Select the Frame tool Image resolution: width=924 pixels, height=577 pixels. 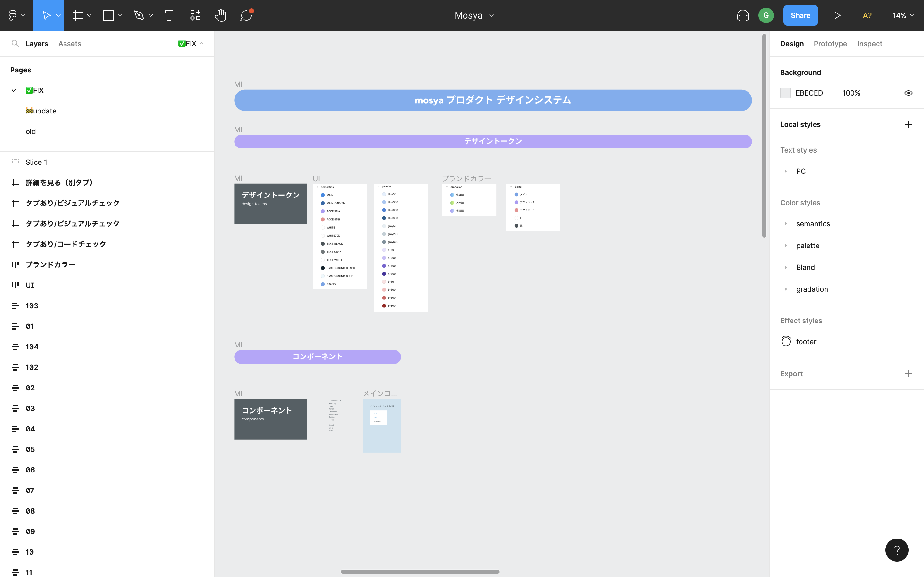[x=78, y=15]
